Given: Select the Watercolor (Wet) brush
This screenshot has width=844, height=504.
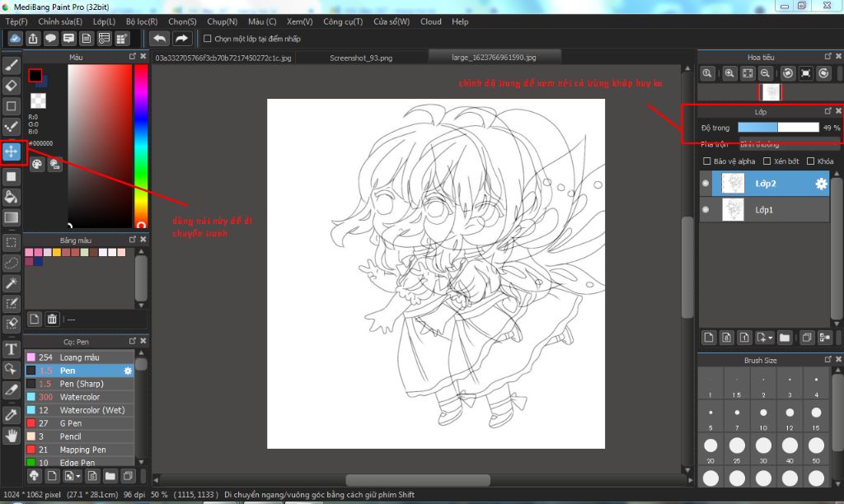Looking at the screenshot, I should pyautogui.click(x=80, y=410).
